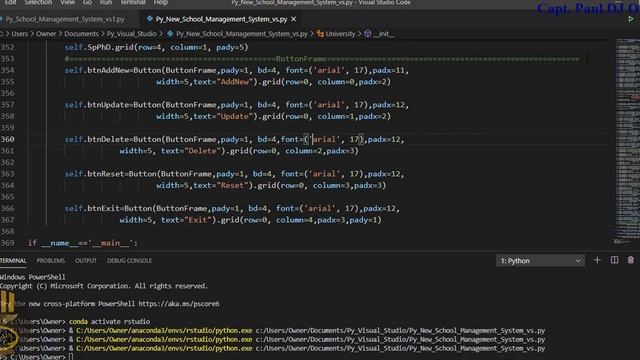The height and width of the screenshot is (360, 640).
Task: Click on text="Update" in line 358
Action: pyautogui.click(x=223, y=116)
